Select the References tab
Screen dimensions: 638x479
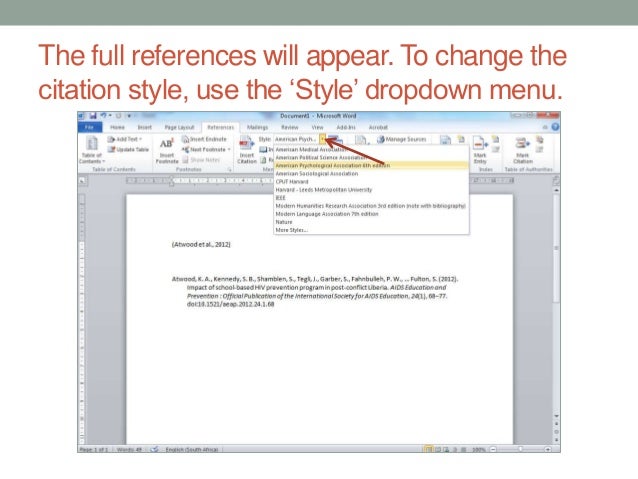click(x=221, y=127)
